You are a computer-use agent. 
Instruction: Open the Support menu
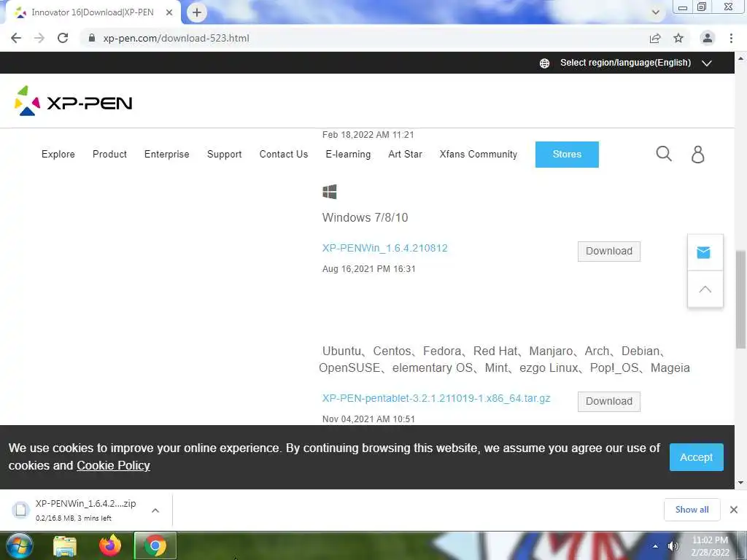click(x=225, y=155)
